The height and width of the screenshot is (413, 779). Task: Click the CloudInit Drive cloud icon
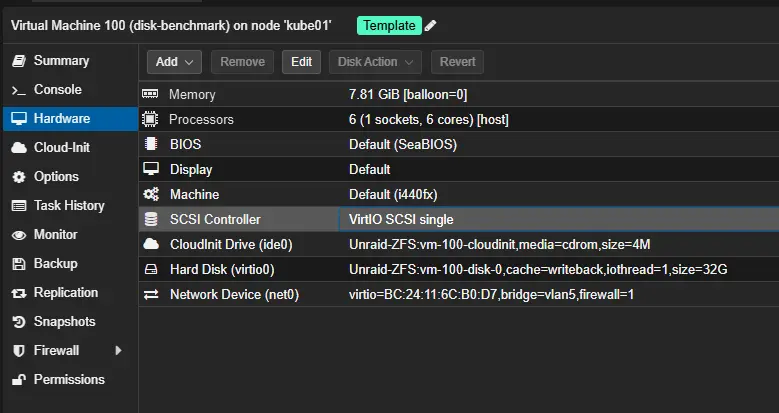[151, 244]
